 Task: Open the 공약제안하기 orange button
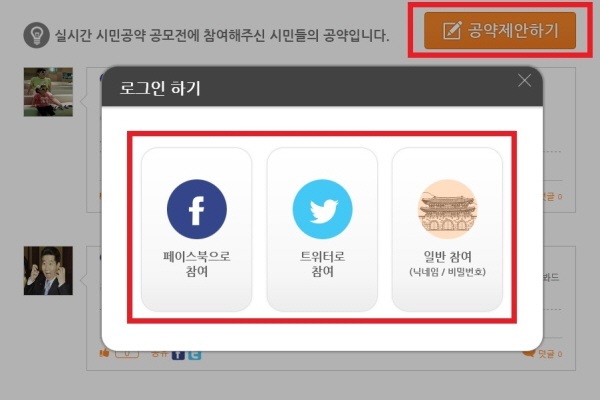click(500, 31)
